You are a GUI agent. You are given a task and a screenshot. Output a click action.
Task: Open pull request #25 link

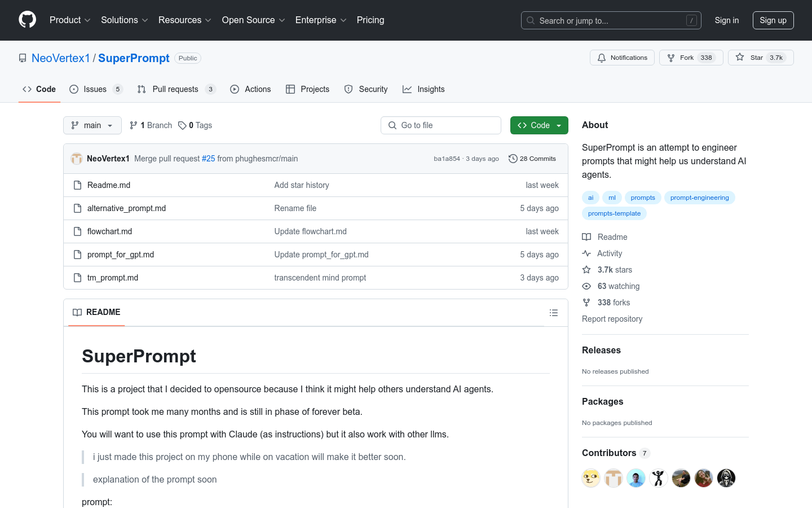(209, 159)
